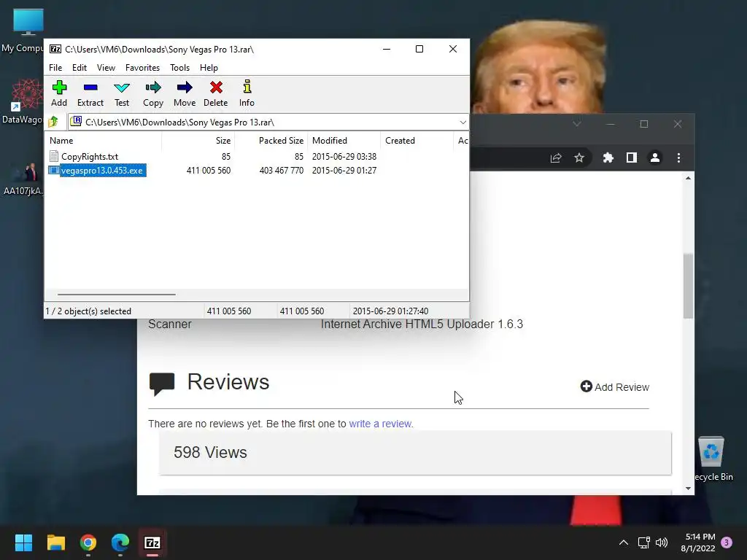
Task: Open the Windows Start menu
Action: click(23, 542)
